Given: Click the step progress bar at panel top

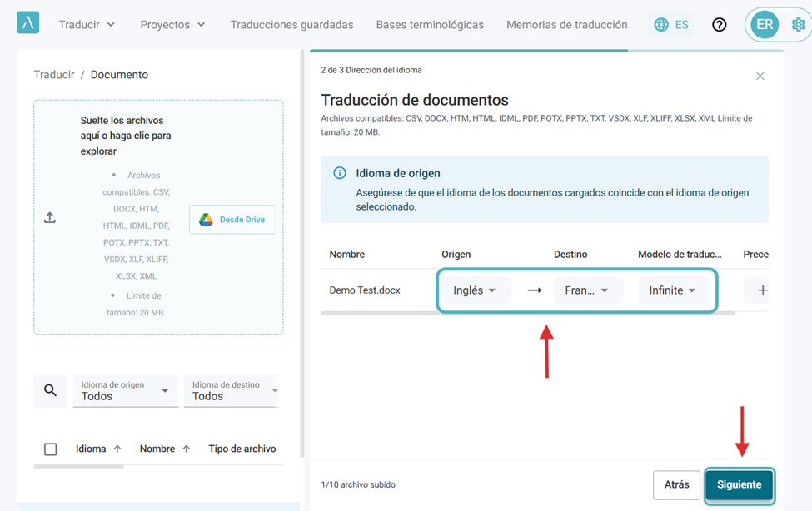Looking at the screenshot, I should [x=546, y=51].
